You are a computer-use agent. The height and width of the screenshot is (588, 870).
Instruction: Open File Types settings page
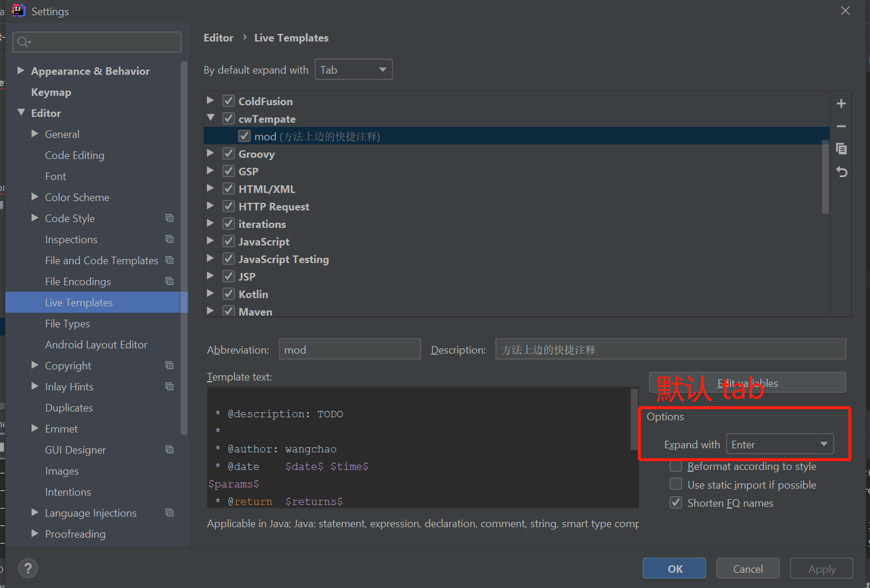(67, 324)
